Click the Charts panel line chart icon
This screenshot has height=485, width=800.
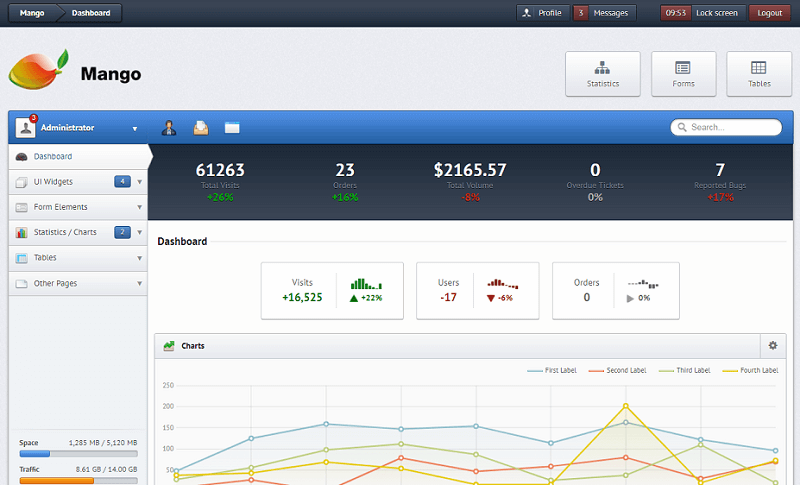pos(169,346)
